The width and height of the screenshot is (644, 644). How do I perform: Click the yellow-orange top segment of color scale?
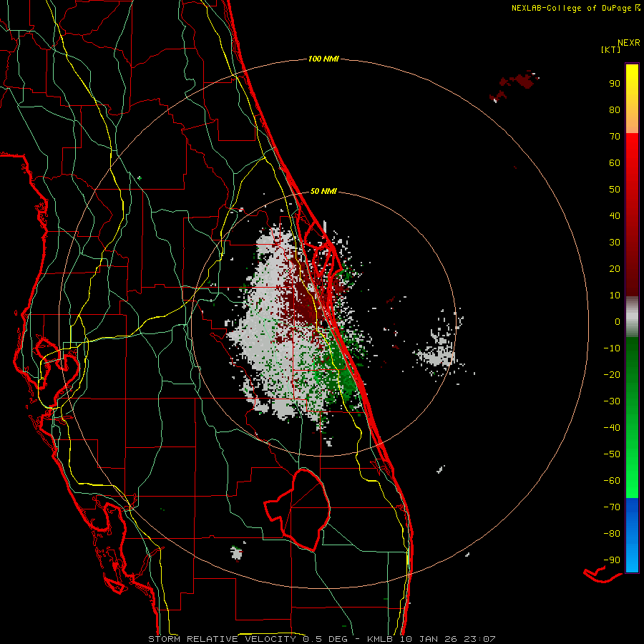pyautogui.click(x=632, y=99)
